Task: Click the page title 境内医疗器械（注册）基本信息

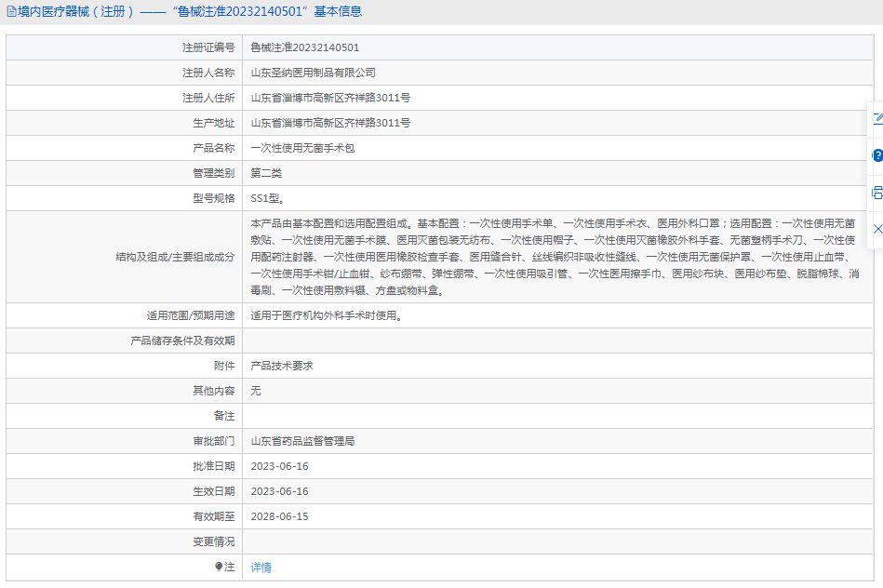Action: [190, 11]
